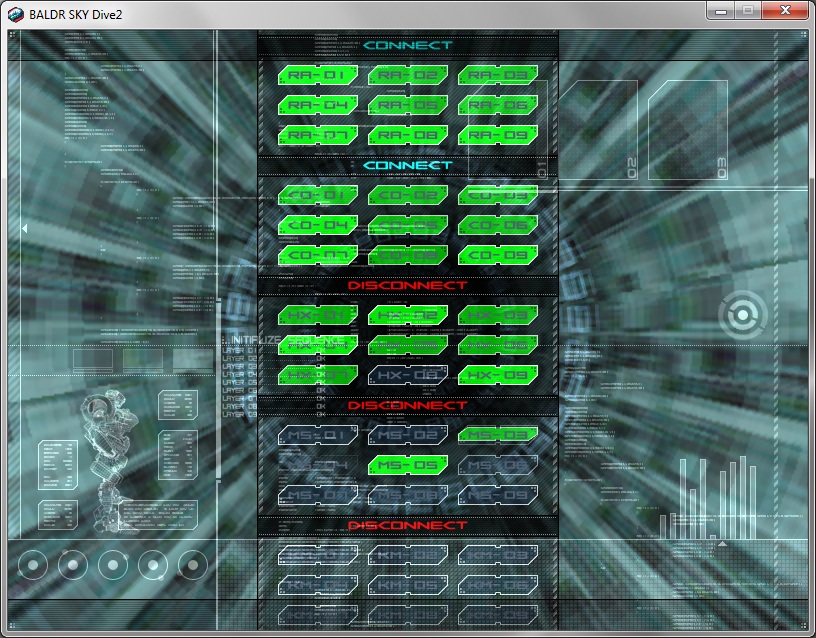The width and height of the screenshot is (816, 638).
Task: Click DISCONNECT header of the HX group
Action: point(408,286)
